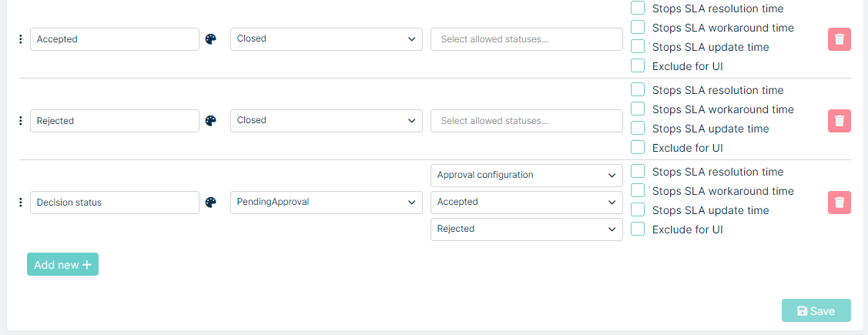Open color palette for Rejected status
The height and width of the screenshot is (335, 868).
[211, 121]
